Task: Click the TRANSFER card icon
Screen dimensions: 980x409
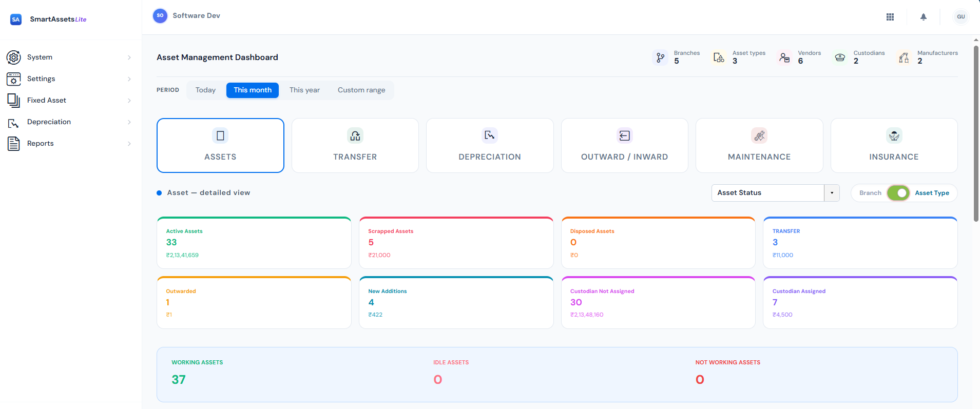Action: click(x=355, y=135)
